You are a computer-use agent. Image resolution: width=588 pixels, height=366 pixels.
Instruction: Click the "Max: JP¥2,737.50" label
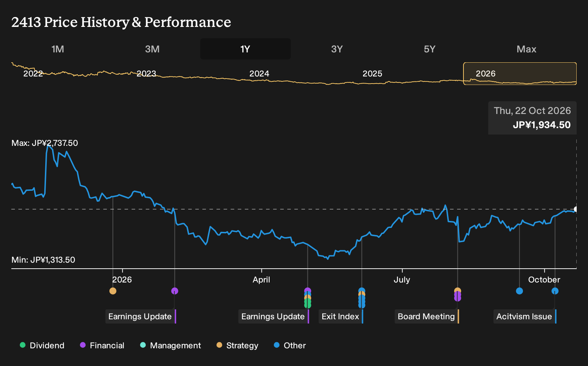45,143
